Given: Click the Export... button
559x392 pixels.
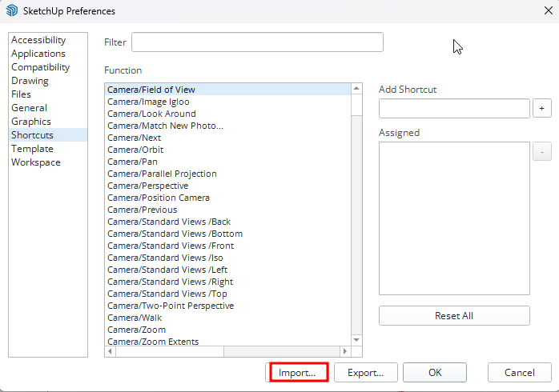Looking at the screenshot, I should point(366,373).
